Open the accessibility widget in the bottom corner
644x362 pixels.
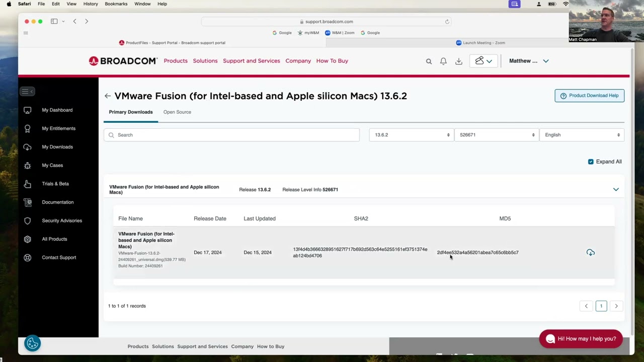click(x=32, y=343)
